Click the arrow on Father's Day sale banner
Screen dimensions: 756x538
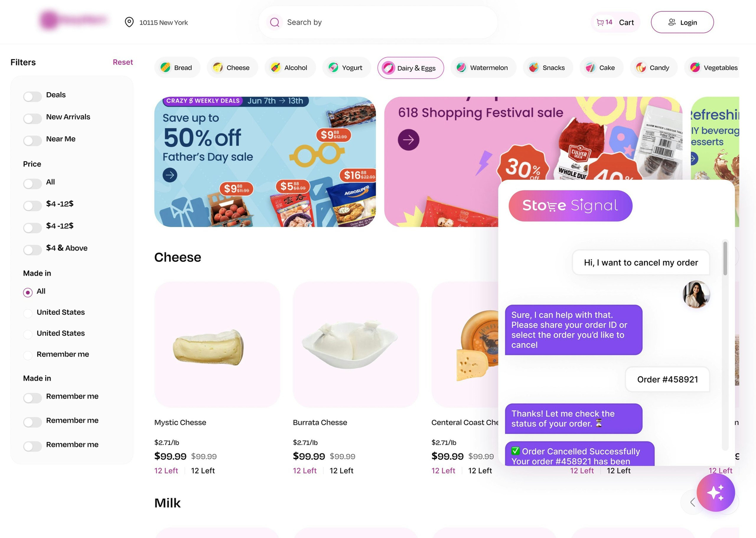point(170,175)
